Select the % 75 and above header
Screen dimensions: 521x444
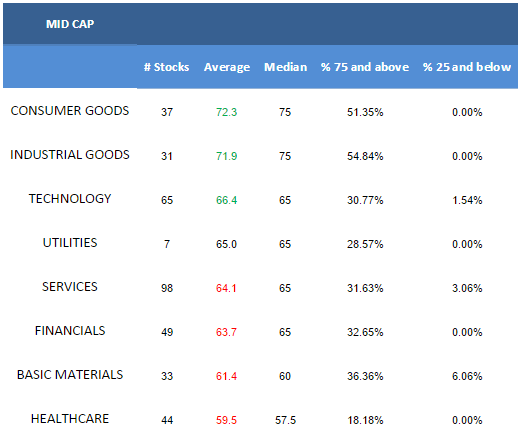coord(365,67)
